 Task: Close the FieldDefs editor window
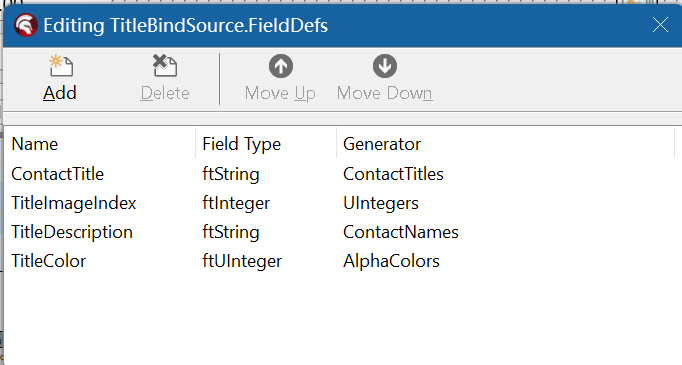coord(660,25)
